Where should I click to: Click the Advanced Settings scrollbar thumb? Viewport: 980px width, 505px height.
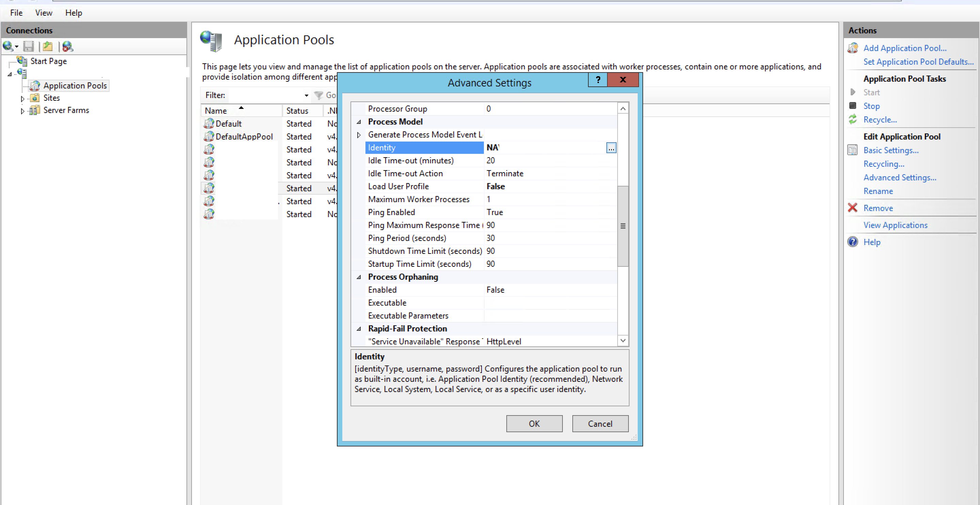[x=623, y=226]
